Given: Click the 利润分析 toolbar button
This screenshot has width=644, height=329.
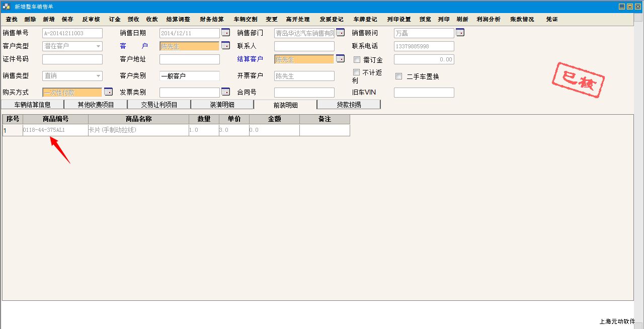Looking at the screenshot, I should click(x=488, y=19).
